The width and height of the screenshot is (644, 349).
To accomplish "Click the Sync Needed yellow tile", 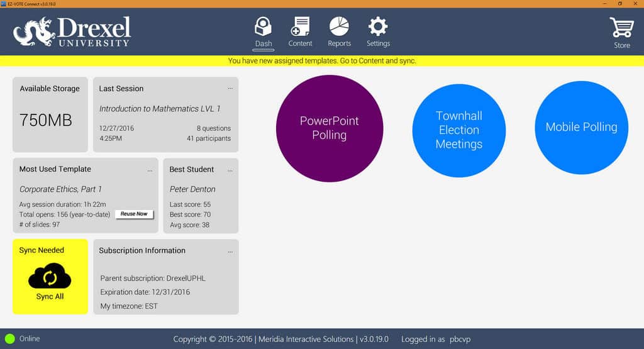I will [x=50, y=276].
